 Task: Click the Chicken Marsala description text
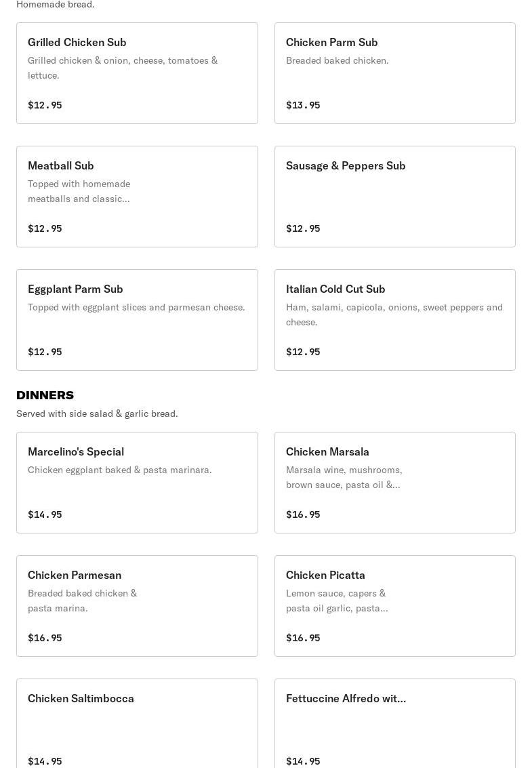click(344, 477)
